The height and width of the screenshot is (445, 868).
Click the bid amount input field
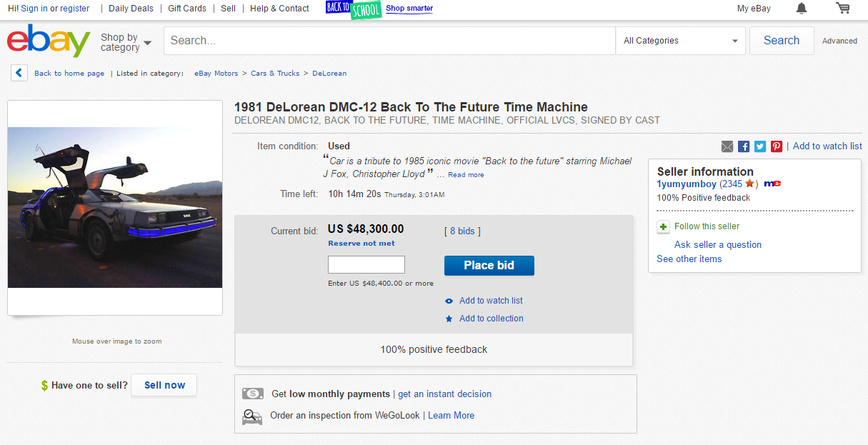366,264
